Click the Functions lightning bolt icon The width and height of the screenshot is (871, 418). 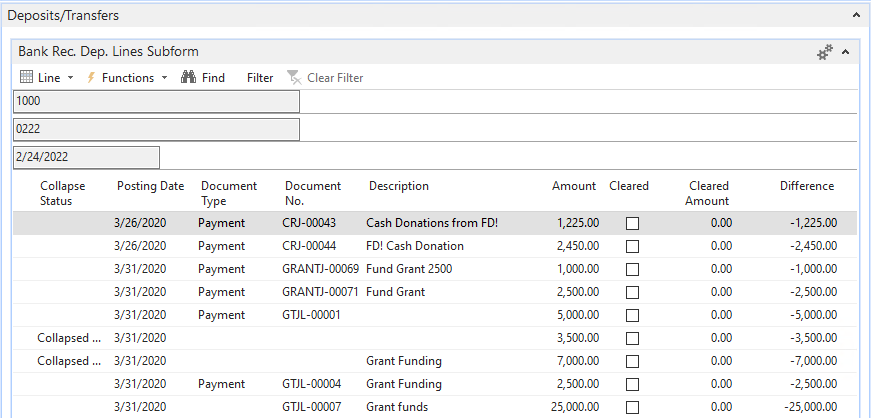pos(91,78)
